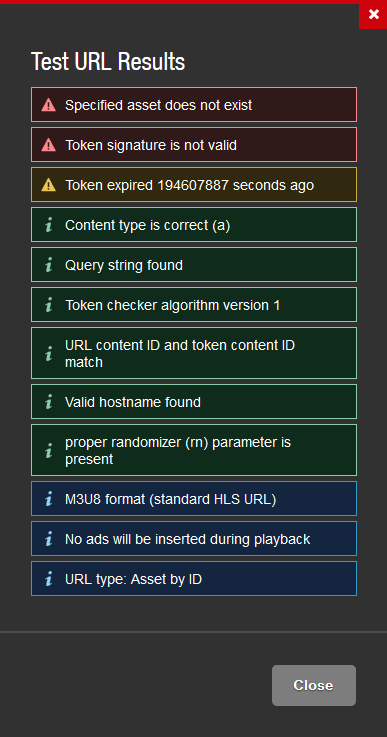
Task: Select the 'Token signature is not valid' error row
Action: click(x=194, y=145)
